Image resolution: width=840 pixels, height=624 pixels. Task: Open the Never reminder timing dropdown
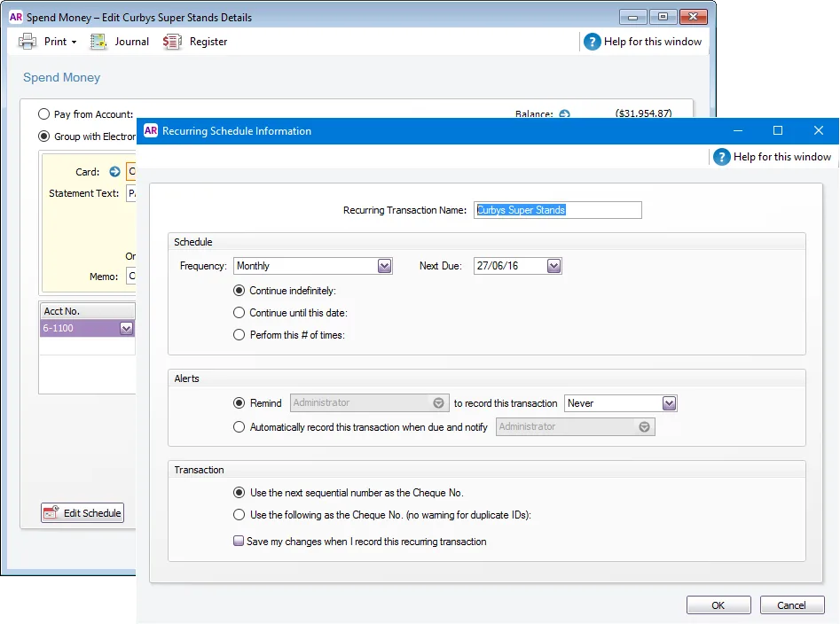[669, 403]
